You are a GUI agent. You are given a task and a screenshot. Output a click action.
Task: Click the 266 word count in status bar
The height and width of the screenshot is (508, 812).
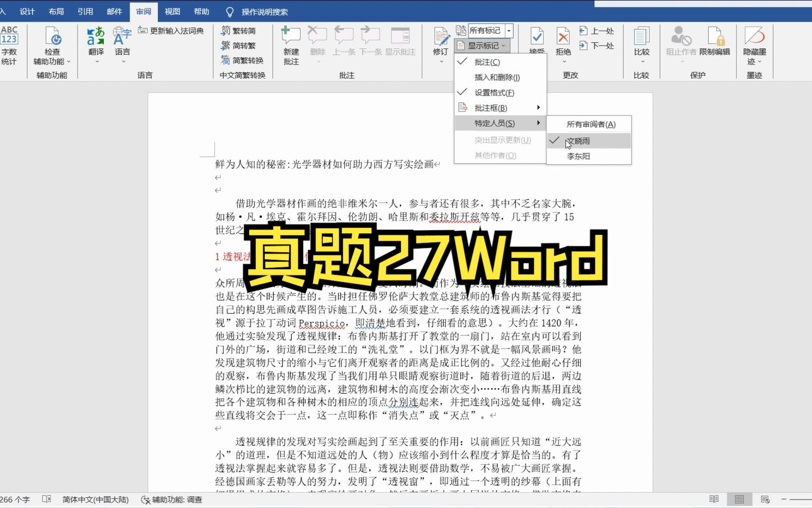point(15,500)
